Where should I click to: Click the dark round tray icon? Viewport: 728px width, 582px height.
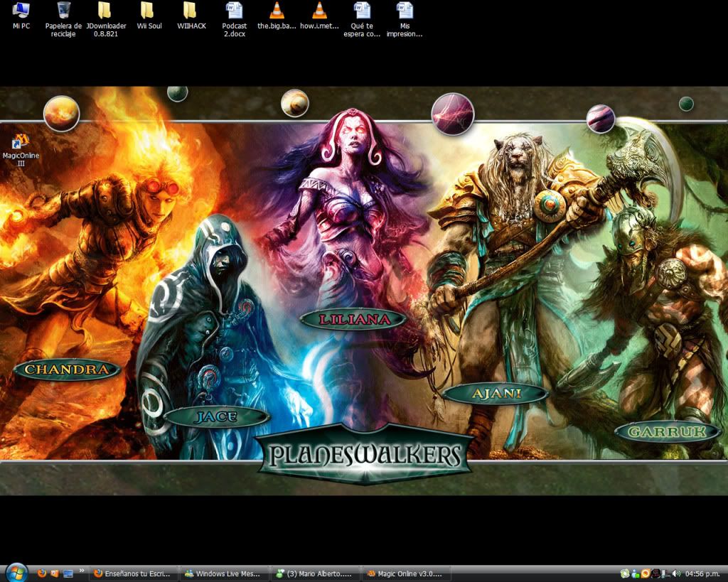pyautogui.click(x=655, y=573)
